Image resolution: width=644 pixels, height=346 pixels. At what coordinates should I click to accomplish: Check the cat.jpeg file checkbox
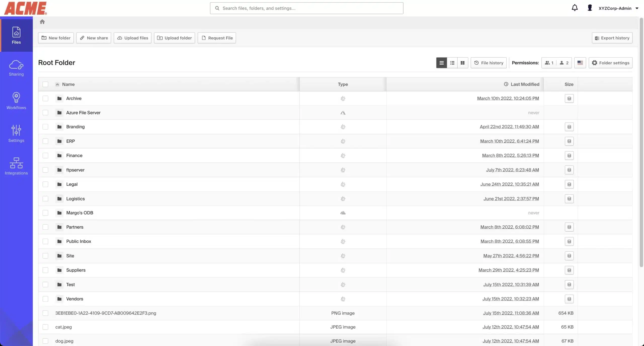coord(45,327)
